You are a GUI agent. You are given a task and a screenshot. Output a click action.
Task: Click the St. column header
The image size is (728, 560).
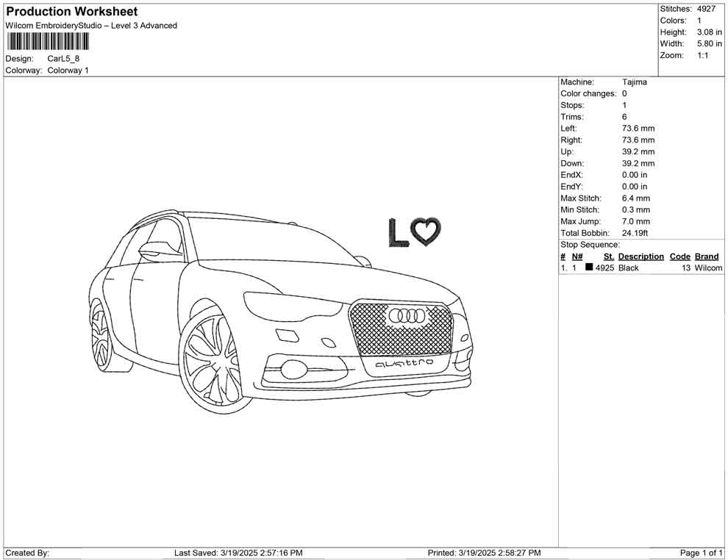tap(608, 256)
